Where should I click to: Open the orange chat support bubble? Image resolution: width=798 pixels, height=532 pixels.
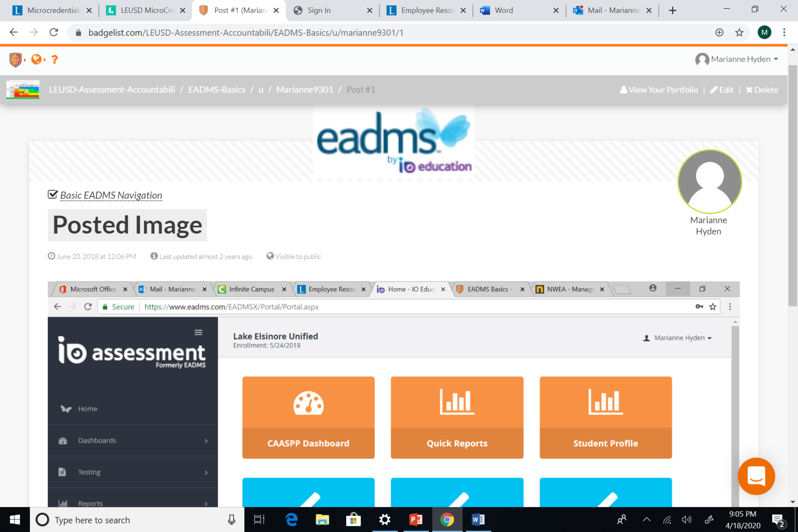[756, 476]
